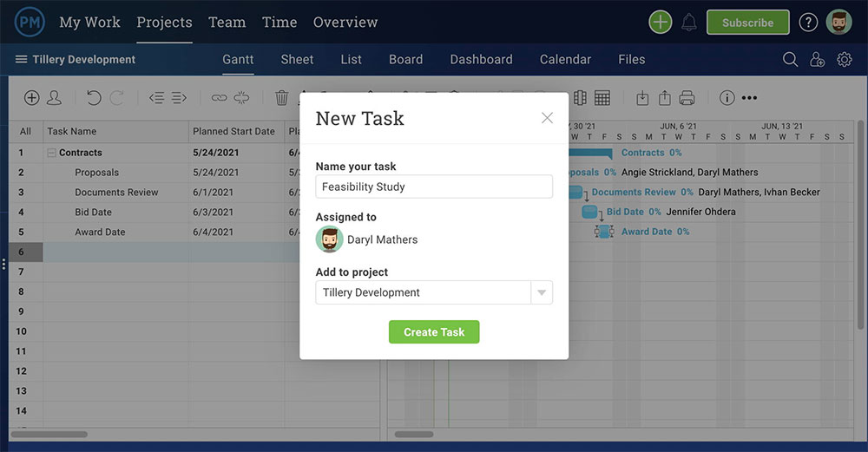
Task: Click the info circle icon
Action: [x=727, y=98]
